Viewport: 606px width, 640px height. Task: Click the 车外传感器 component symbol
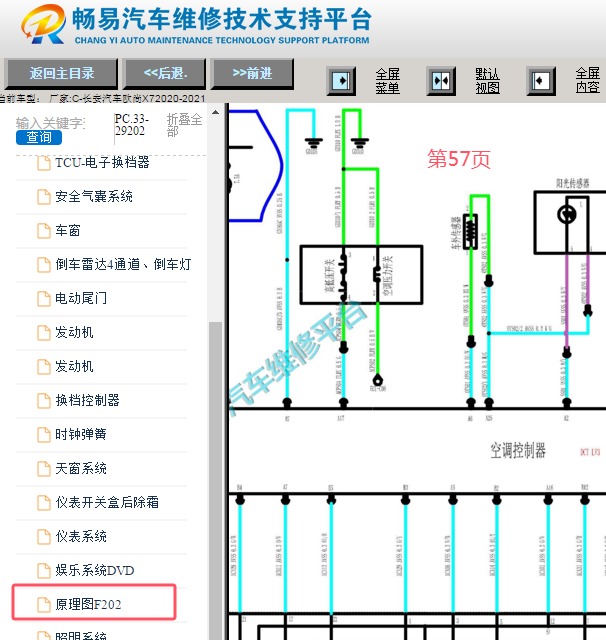(470, 231)
